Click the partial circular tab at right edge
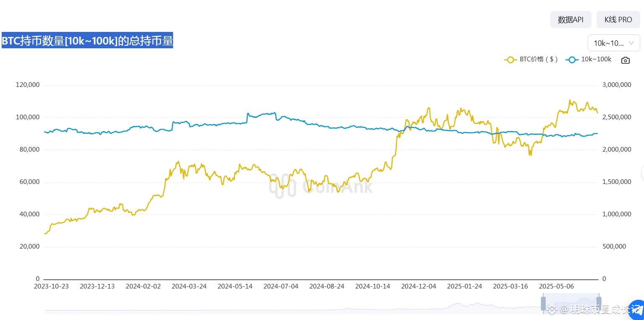This screenshot has width=644, height=320. coord(642,171)
